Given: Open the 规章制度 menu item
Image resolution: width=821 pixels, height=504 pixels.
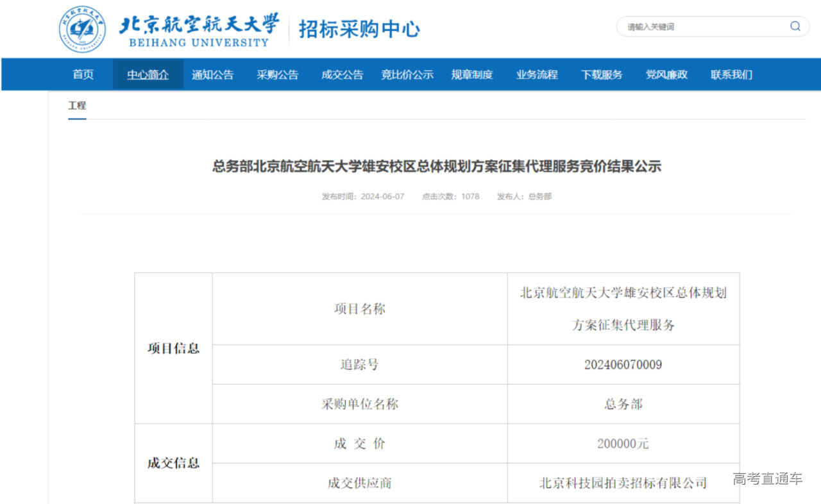Looking at the screenshot, I should (x=471, y=74).
